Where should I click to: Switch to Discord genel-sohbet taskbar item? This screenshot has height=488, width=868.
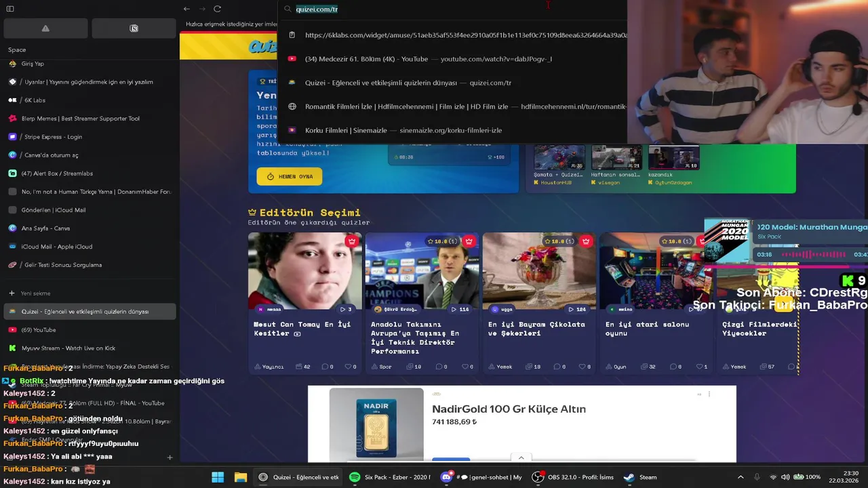(x=481, y=477)
